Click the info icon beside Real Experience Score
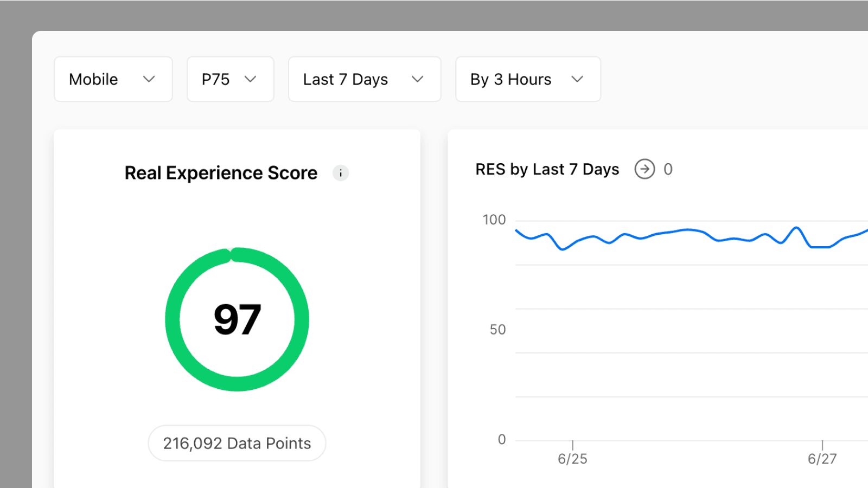This screenshot has width=868, height=488. (340, 173)
